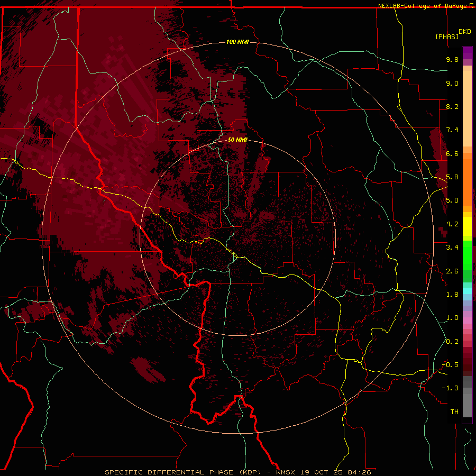
Task: Click the 1.0 scale value
Action: [452, 318]
